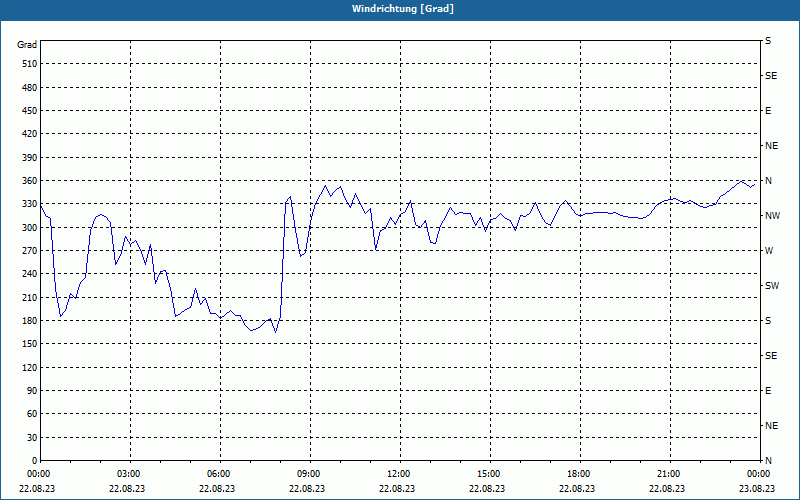
Task: Click the 03:00 time axis label
Action: coord(127,474)
